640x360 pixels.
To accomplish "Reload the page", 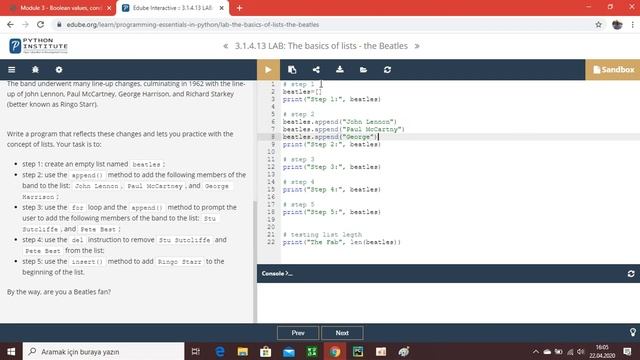I will 40,24.
